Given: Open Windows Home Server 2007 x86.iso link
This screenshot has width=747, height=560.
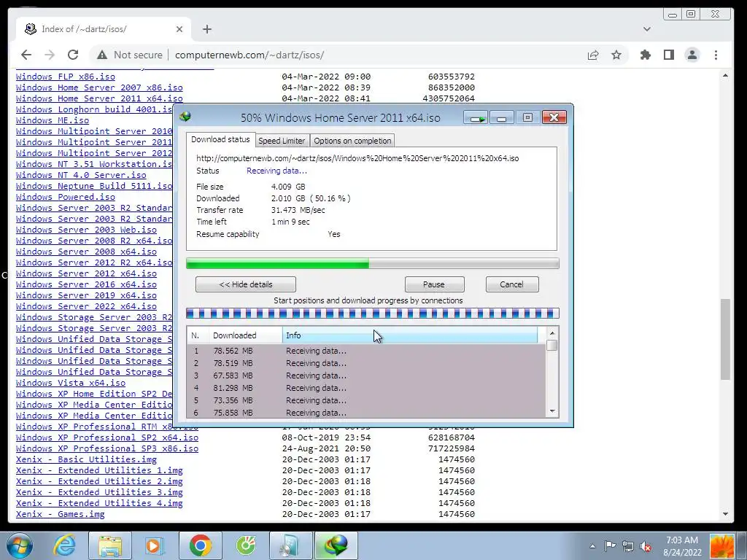Looking at the screenshot, I should click(99, 87).
